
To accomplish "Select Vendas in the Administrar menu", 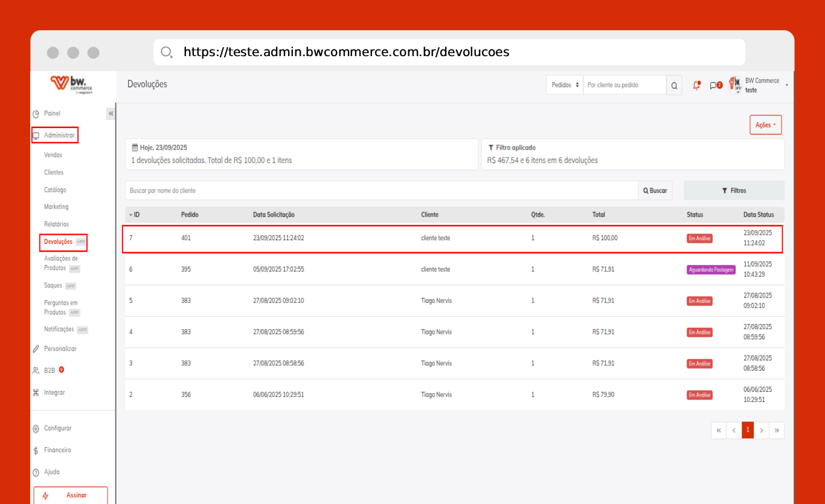I will click(x=53, y=155).
